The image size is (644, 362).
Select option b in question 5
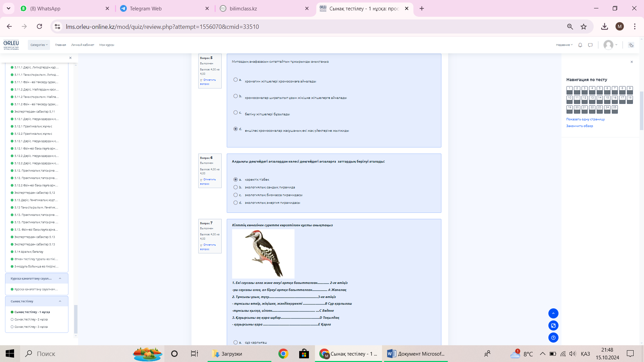[x=235, y=96]
